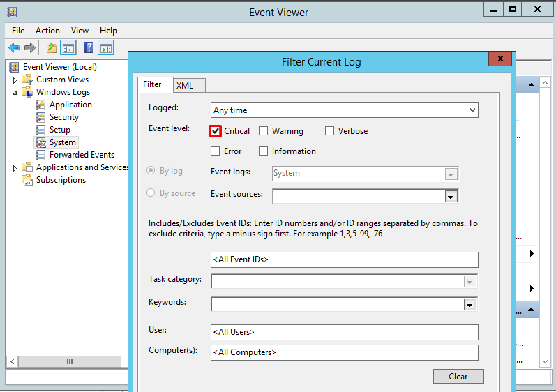Select the Security log label
Image resolution: width=556 pixels, height=392 pixels.
click(x=64, y=117)
